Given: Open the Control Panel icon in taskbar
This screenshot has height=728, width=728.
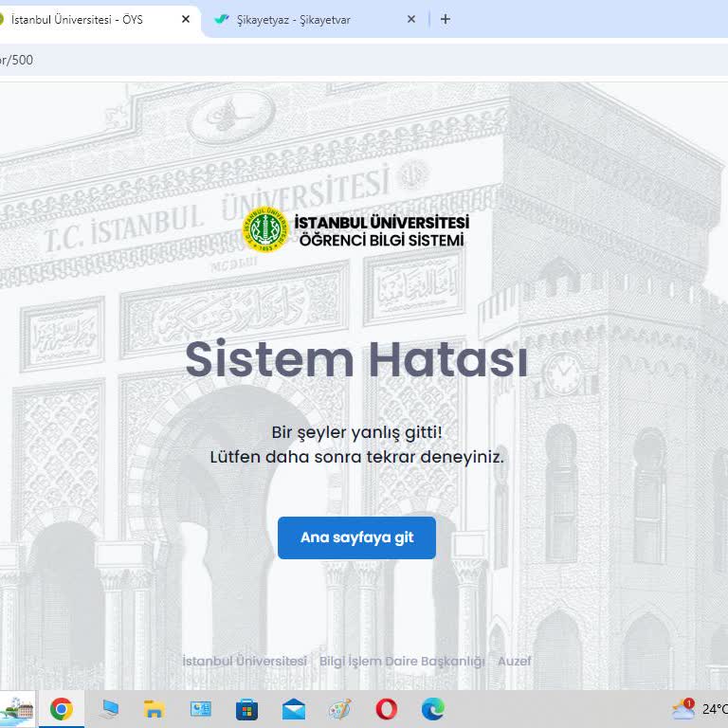Looking at the screenshot, I should pos(201,709).
